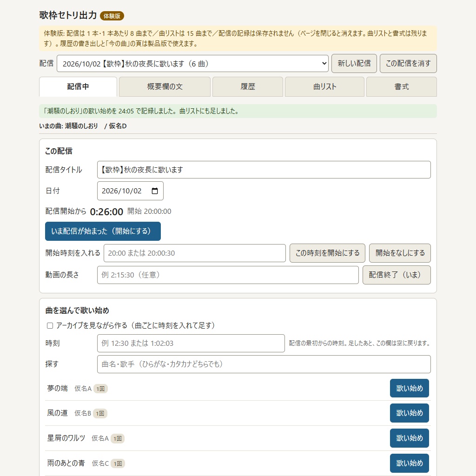476x476 pixels.
Task: Click the 0:26:00 elapsed time display
Action: 106,212
